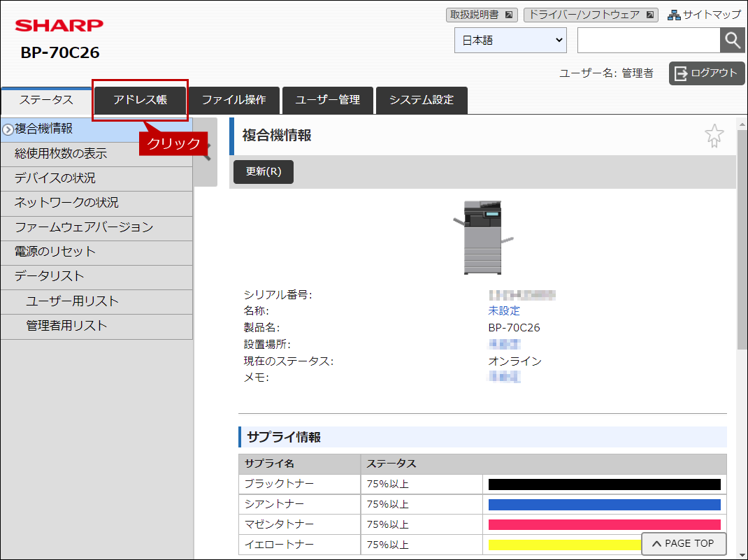This screenshot has width=748, height=560.
Task: Select デバイスの状況 in sidebar
Action: click(97, 178)
